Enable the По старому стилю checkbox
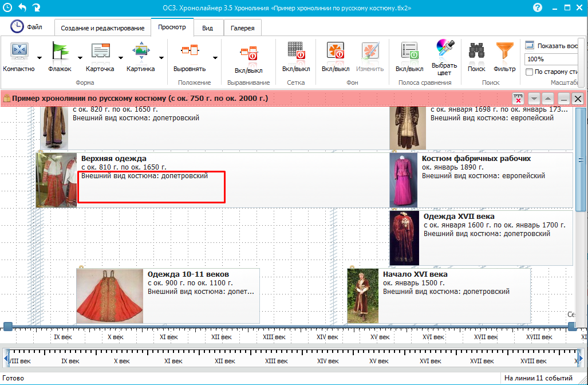The width and height of the screenshot is (588, 385). [530, 72]
